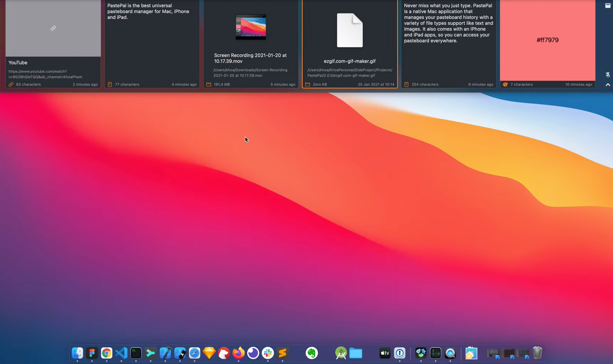Open the green arrow app in Dock

[151, 353]
